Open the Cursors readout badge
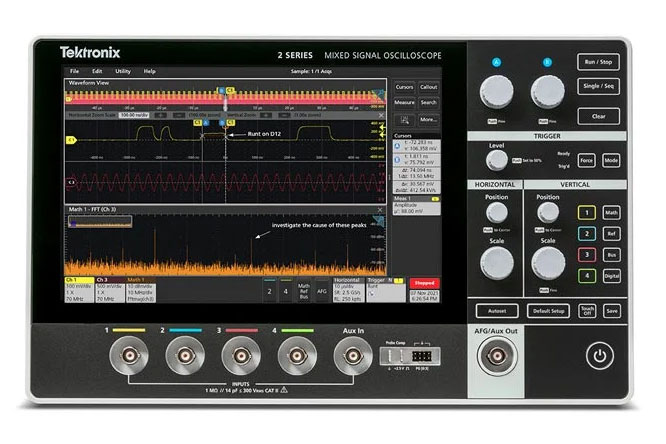This screenshot has height=444, width=666. click(x=416, y=163)
